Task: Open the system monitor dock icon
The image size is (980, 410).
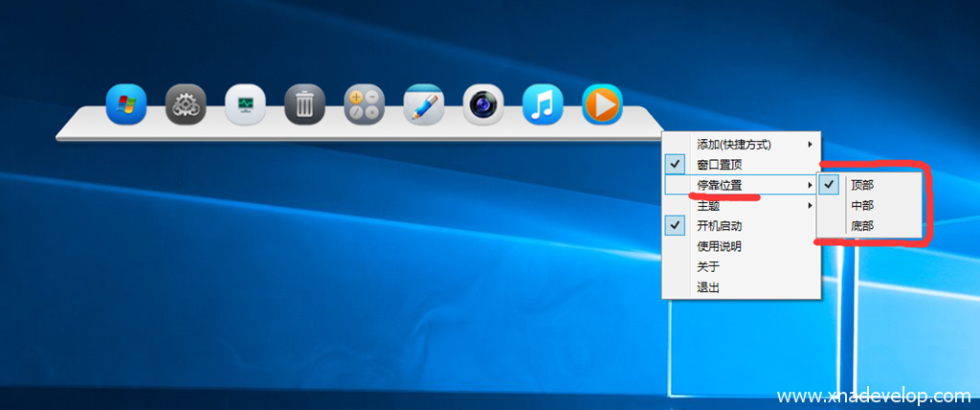Action: (245, 104)
